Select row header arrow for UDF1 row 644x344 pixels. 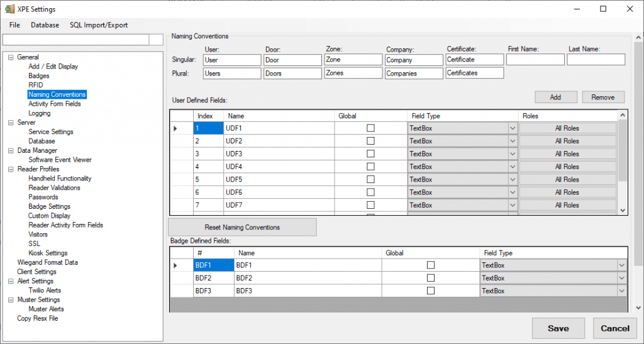[x=175, y=128]
